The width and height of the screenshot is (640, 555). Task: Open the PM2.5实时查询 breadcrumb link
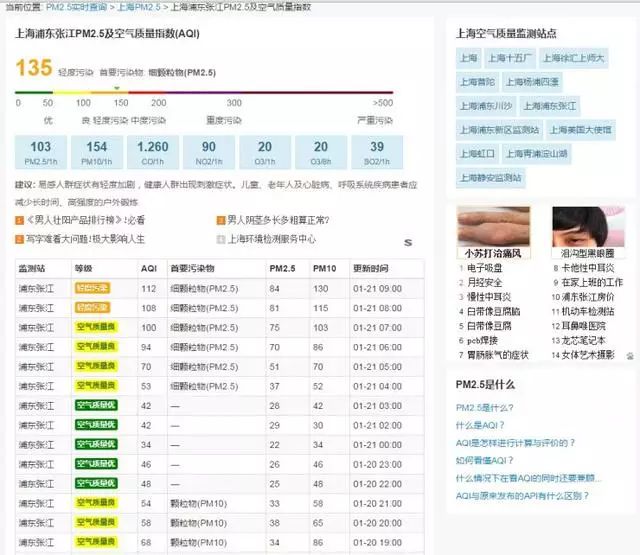76,7
